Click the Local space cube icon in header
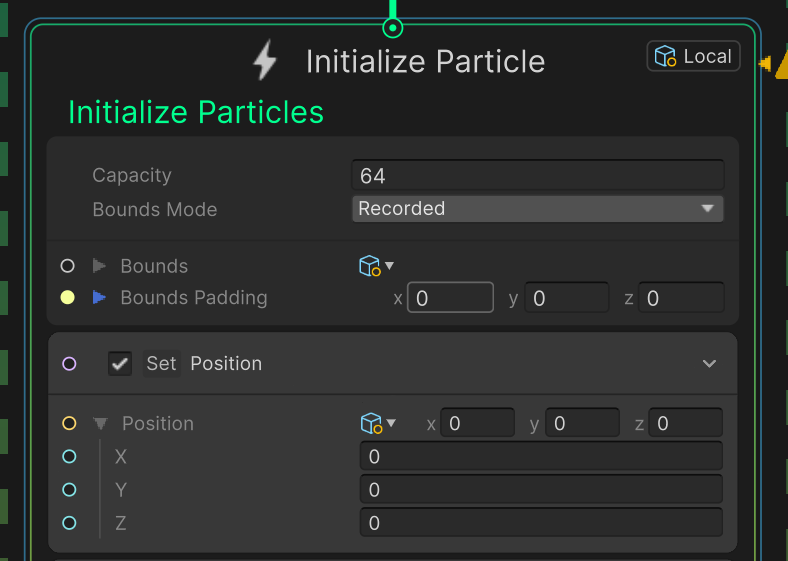This screenshot has width=788, height=561. pos(665,56)
